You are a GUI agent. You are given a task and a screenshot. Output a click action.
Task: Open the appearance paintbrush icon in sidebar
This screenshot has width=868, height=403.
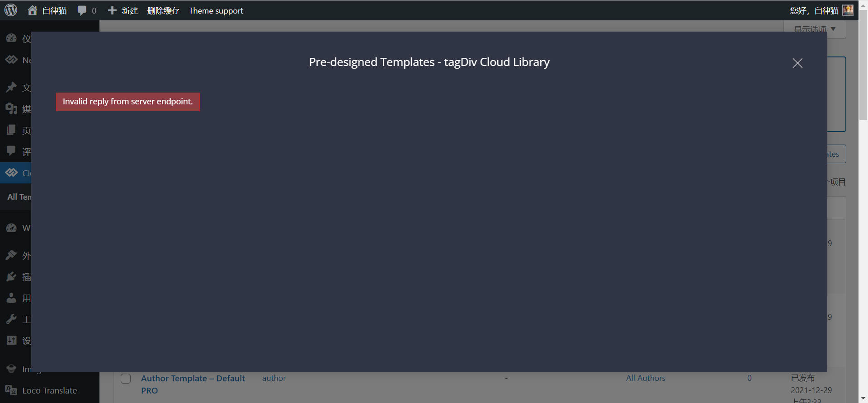click(11, 255)
